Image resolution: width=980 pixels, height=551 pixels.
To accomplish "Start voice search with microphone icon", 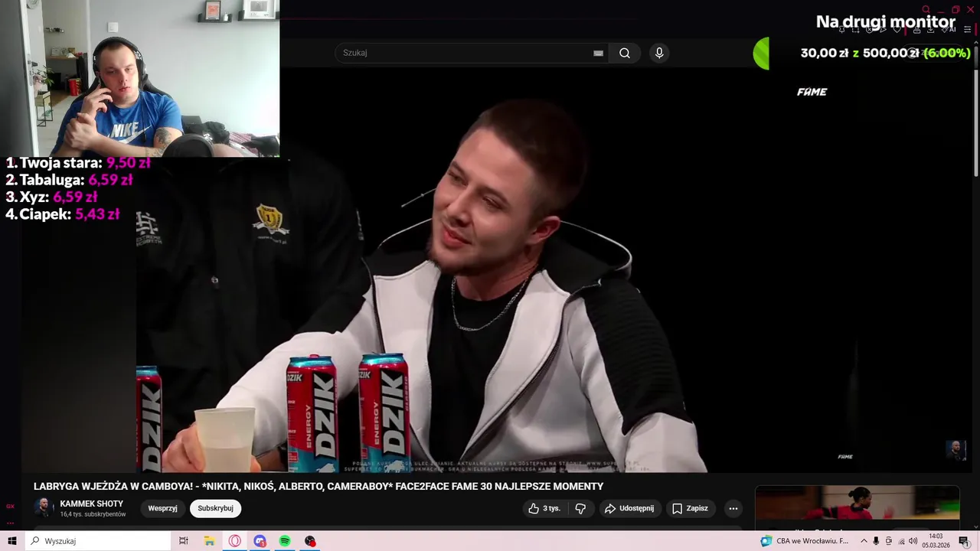I will 659,53.
